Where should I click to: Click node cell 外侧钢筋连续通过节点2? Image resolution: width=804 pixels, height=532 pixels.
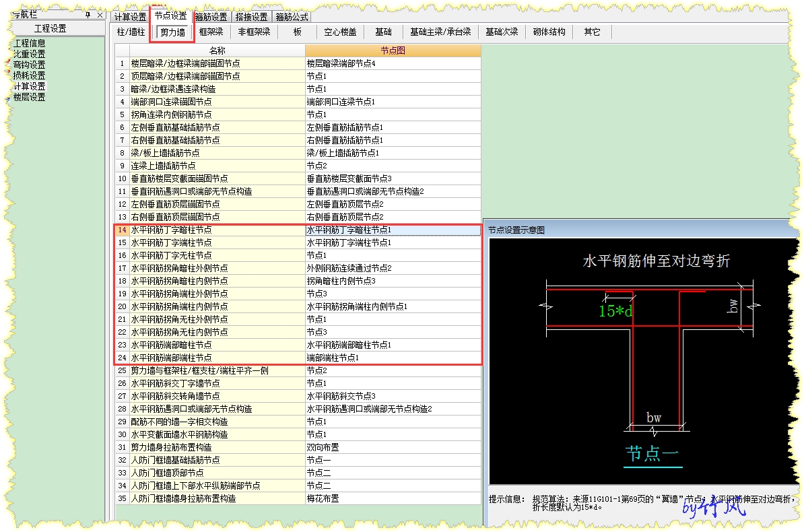click(x=393, y=268)
